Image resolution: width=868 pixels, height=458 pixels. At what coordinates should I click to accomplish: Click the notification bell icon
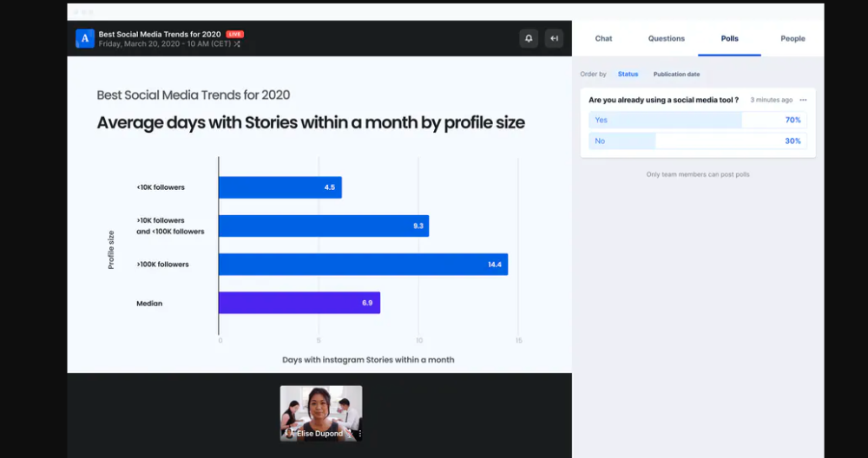point(529,38)
